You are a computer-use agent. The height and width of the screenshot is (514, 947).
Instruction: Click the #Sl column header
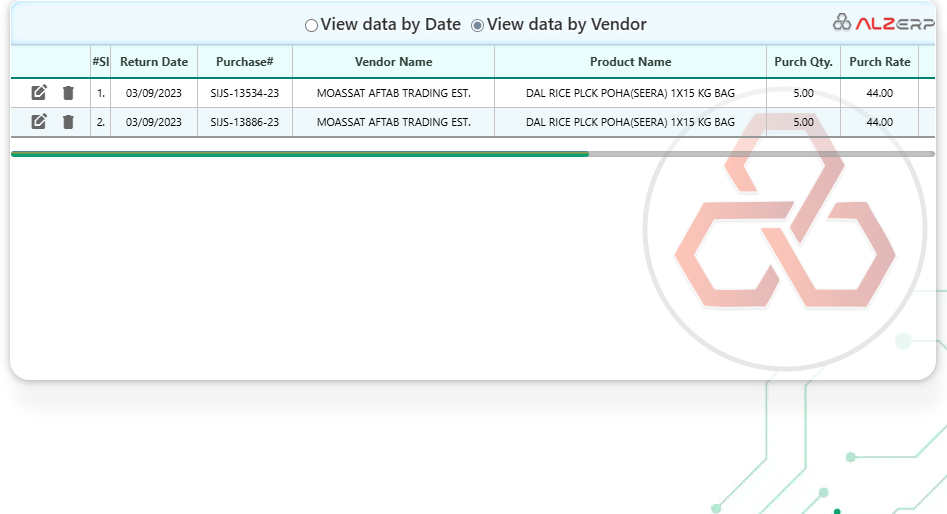100,62
